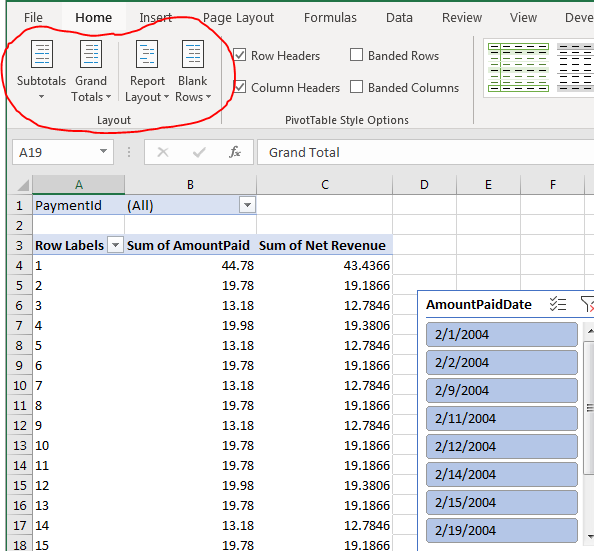Switch to the Review tab
Image resolution: width=594 pixels, height=551 pixels.
point(462,17)
